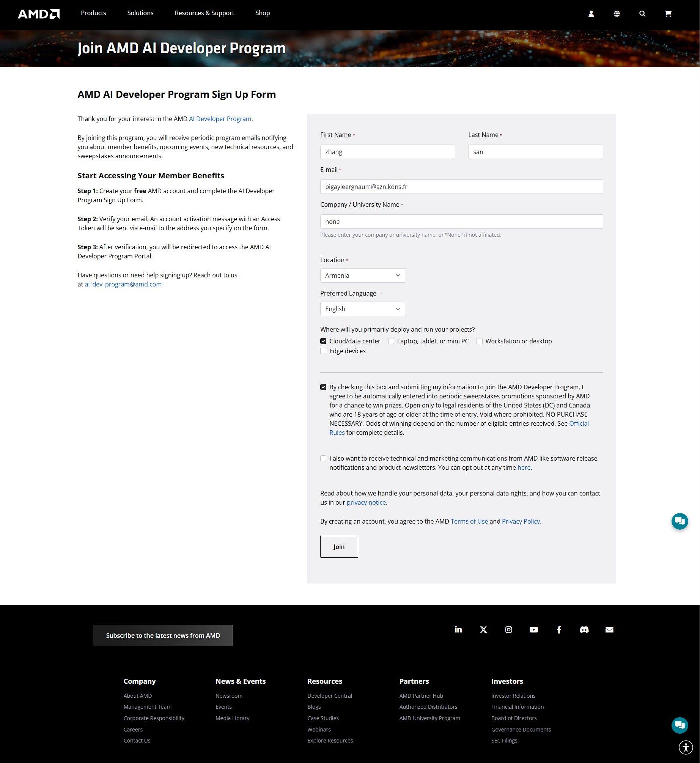The height and width of the screenshot is (763, 700).
Task: Open the shopping cart icon
Action: tap(668, 14)
